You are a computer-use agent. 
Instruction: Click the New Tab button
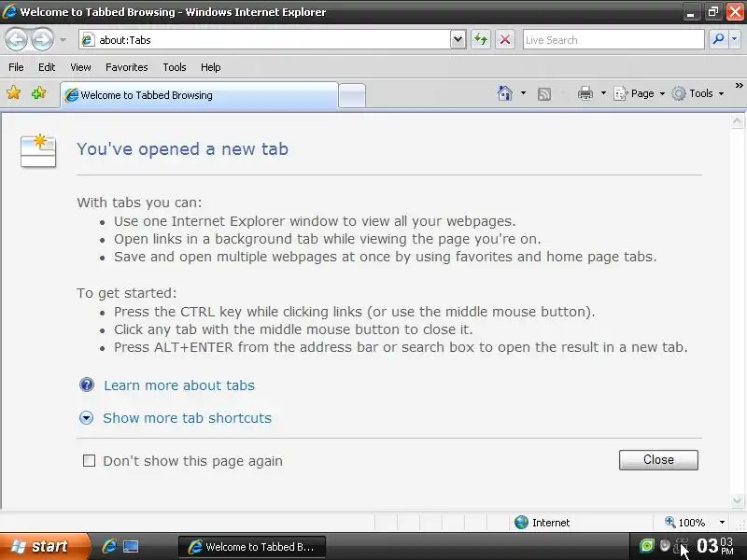(352, 95)
